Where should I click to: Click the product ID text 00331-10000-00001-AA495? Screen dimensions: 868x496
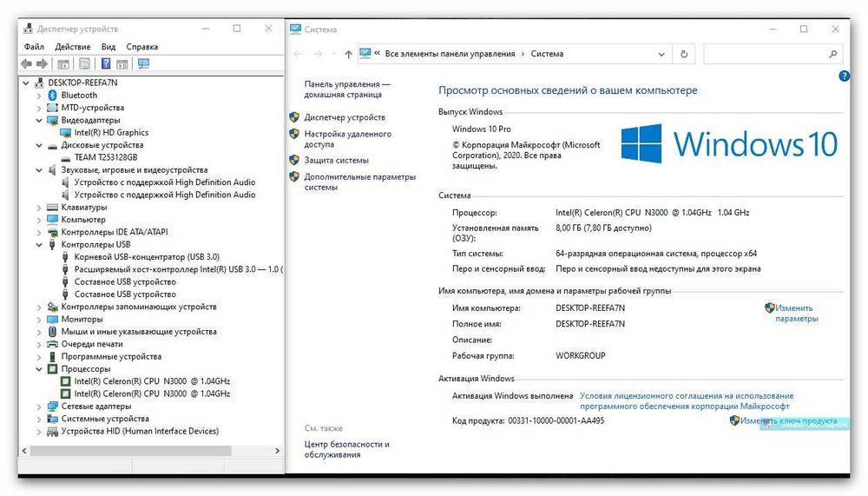[556, 420]
